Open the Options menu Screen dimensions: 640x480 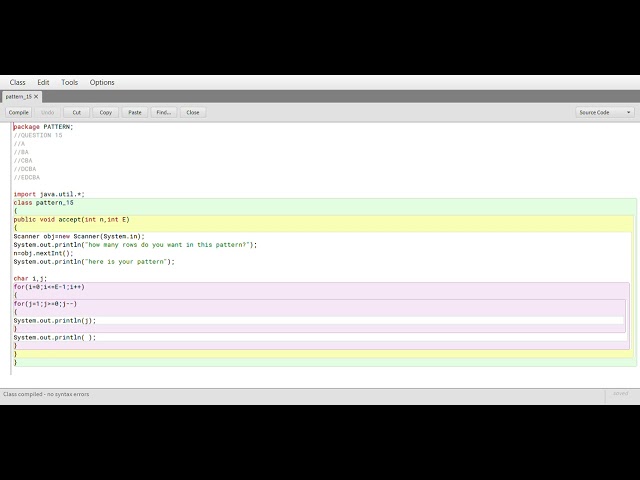[102, 82]
